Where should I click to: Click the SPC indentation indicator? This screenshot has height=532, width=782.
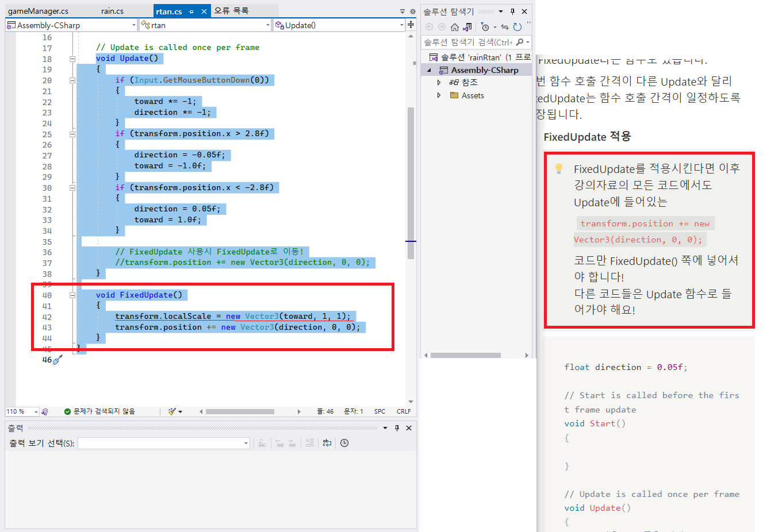coord(379,411)
